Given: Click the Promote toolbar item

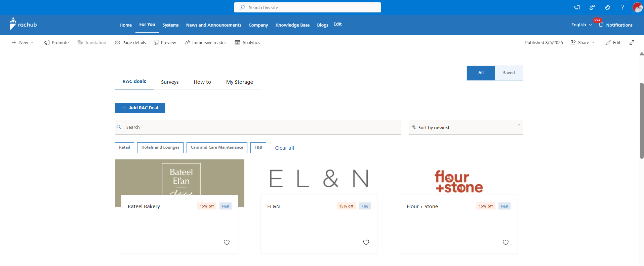Looking at the screenshot, I should pyautogui.click(x=56, y=42).
